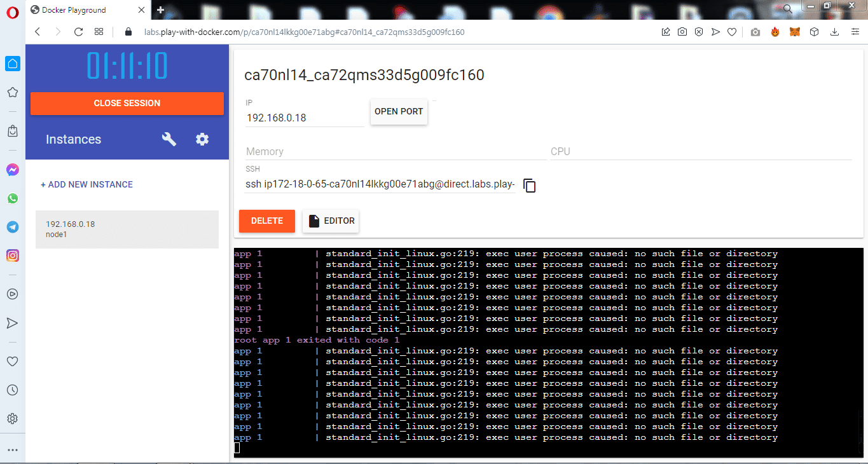Open the Opera main menu logo
This screenshot has height=464, width=868.
click(12, 11)
